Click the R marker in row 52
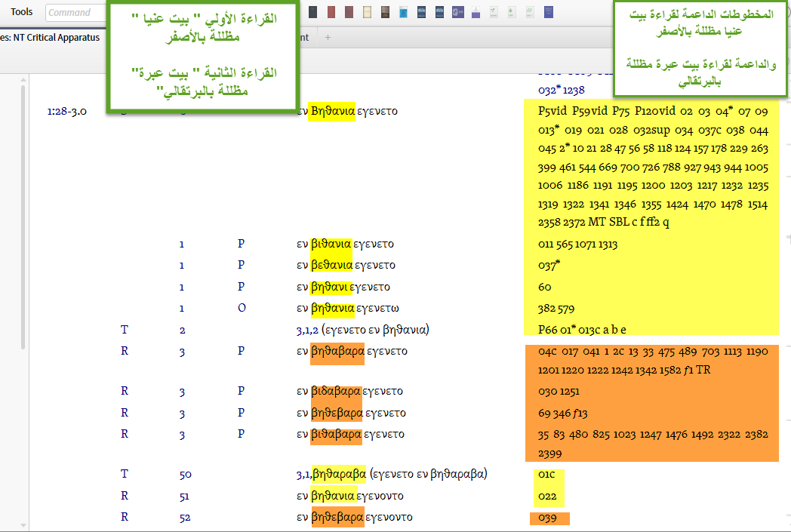Image resolution: width=791 pixels, height=532 pixels. tap(125, 518)
